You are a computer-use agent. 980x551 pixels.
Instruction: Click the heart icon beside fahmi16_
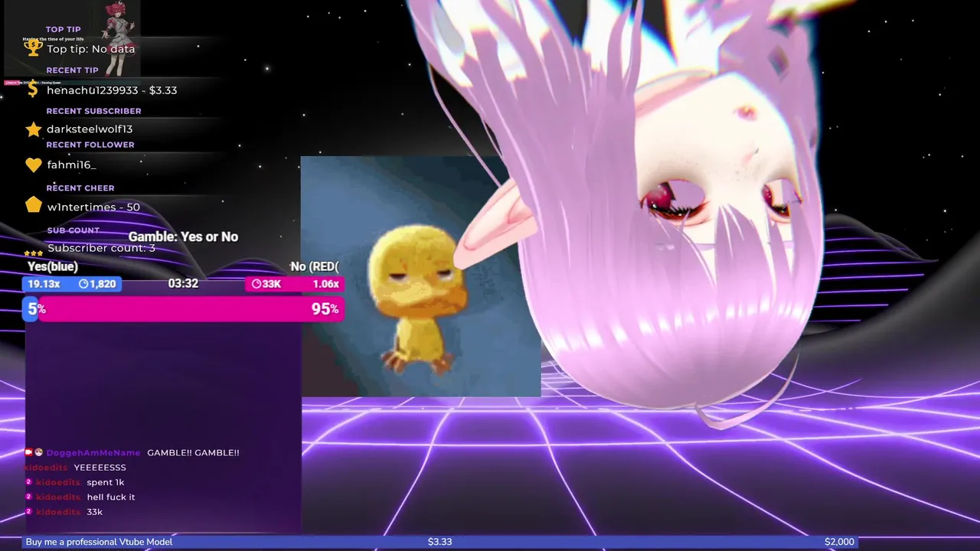tap(33, 165)
